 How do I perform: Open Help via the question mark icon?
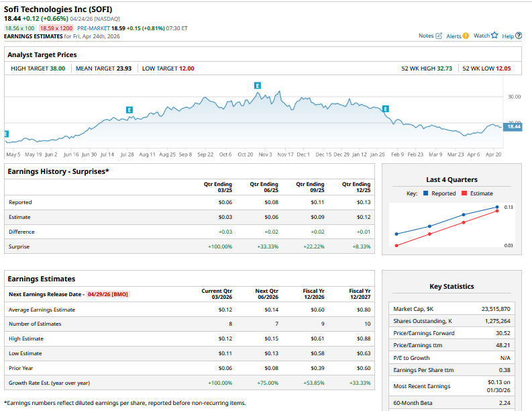point(519,36)
